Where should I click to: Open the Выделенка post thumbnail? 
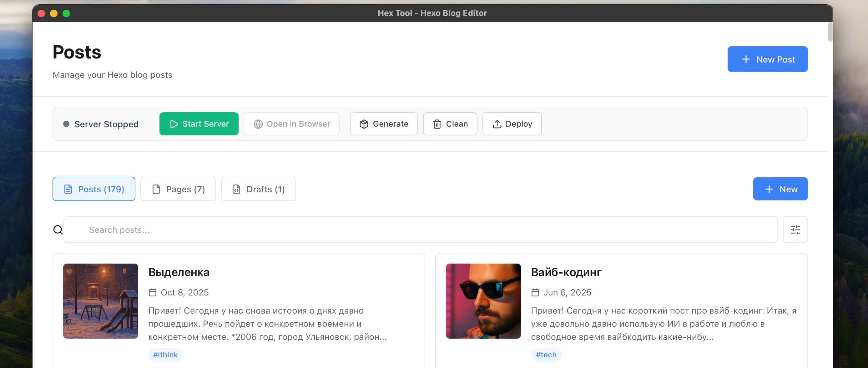[100, 300]
